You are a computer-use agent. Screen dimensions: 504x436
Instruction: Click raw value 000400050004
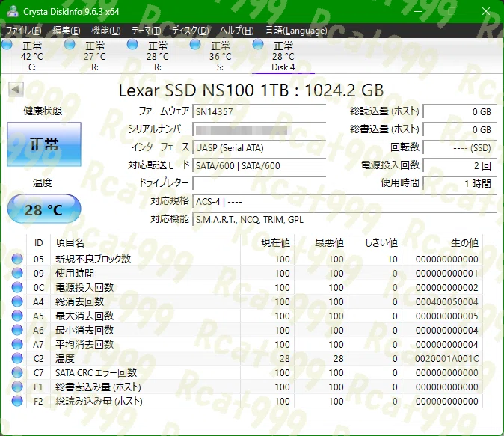[446, 301]
